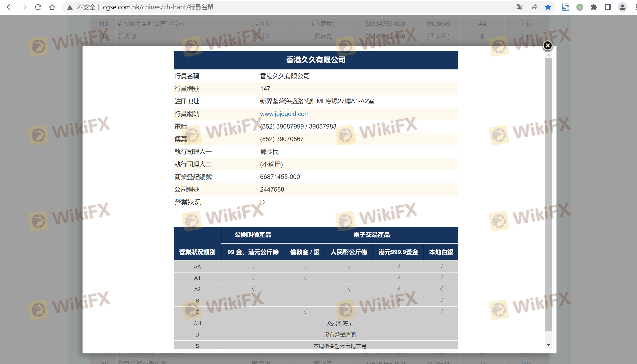
Task: Go to browser home page
Action: coord(52,7)
